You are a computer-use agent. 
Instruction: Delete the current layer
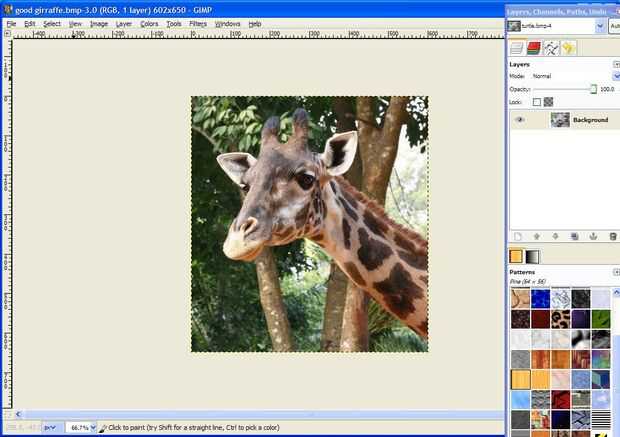[x=613, y=236]
